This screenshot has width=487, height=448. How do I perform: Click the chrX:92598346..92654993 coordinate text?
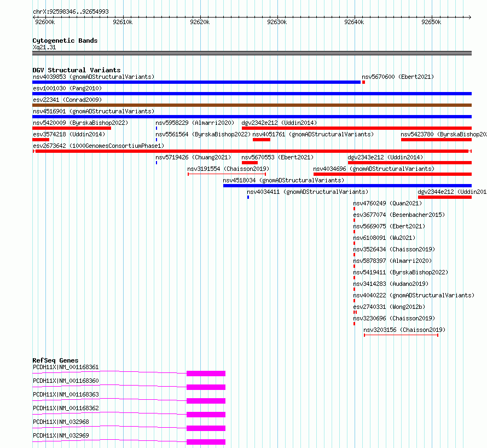(x=71, y=12)
